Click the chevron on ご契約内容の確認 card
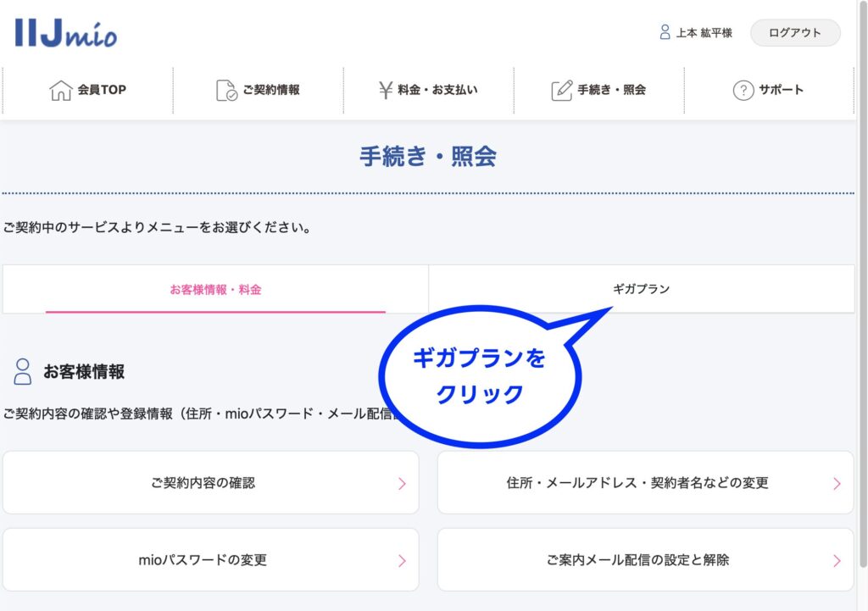Viewport: 868px width, 611px height. [x=402, y=484]
